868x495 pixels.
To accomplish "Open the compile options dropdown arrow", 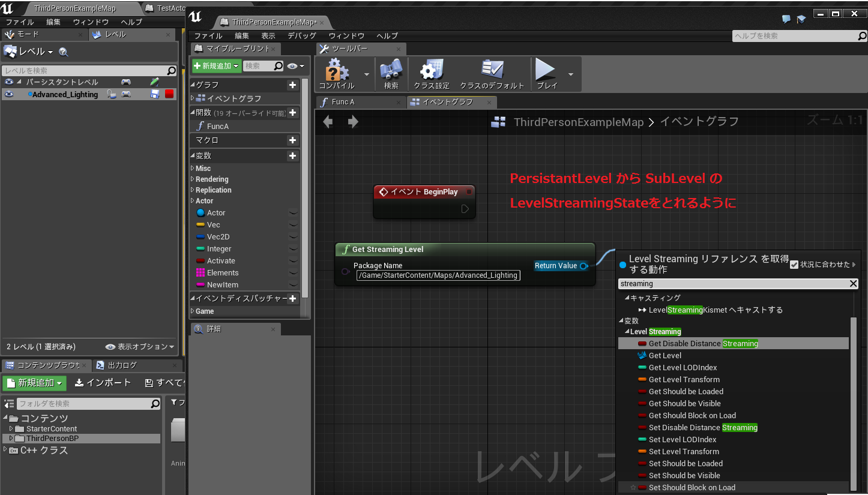I will [x=367, y=74].
